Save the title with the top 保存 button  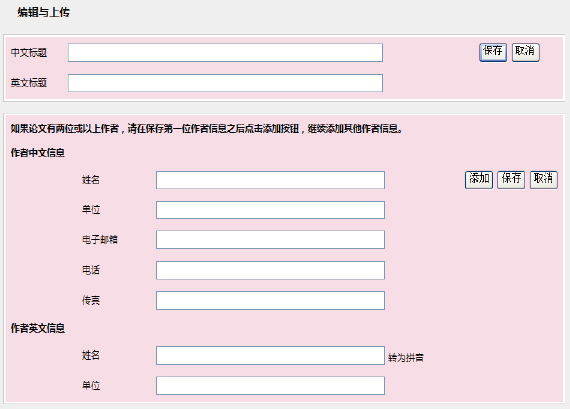[x=493, y=52]
